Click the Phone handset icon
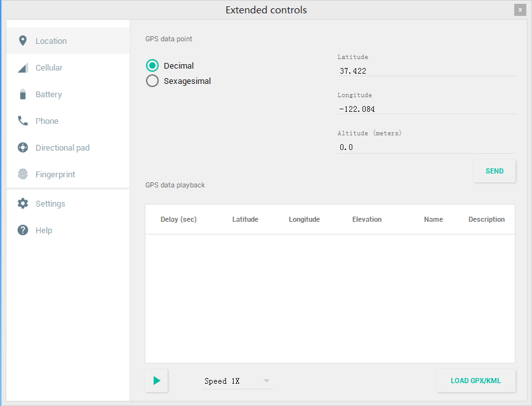The width and height of the screenshot is (532, 406). click(x=23, y=121)
